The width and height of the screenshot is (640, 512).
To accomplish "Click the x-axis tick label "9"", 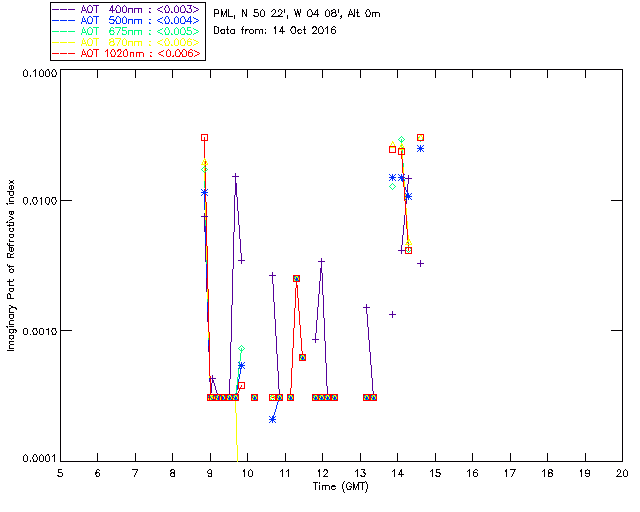I will pos(210,473).
